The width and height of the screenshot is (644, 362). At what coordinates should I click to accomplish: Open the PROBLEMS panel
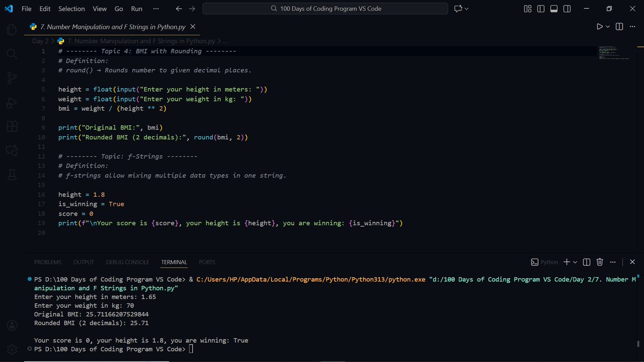pos(47,262)
